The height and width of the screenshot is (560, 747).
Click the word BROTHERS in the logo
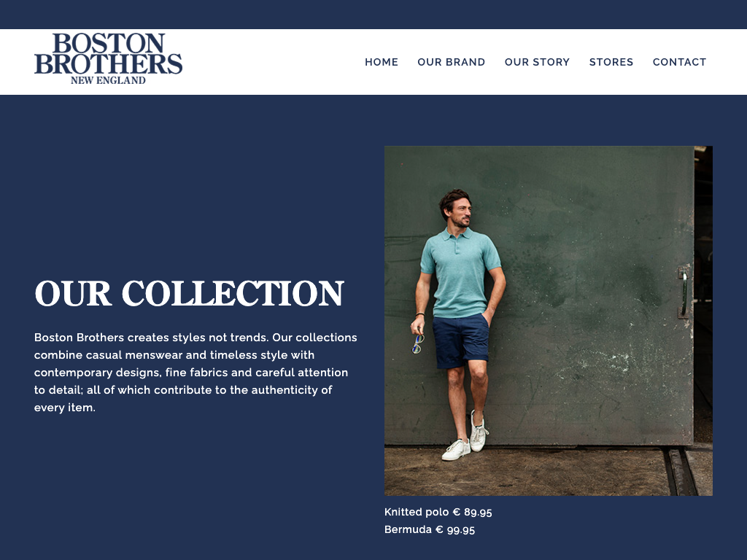[108, 64]
